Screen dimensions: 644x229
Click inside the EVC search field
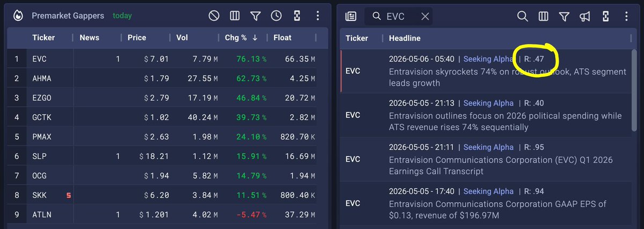398,17
